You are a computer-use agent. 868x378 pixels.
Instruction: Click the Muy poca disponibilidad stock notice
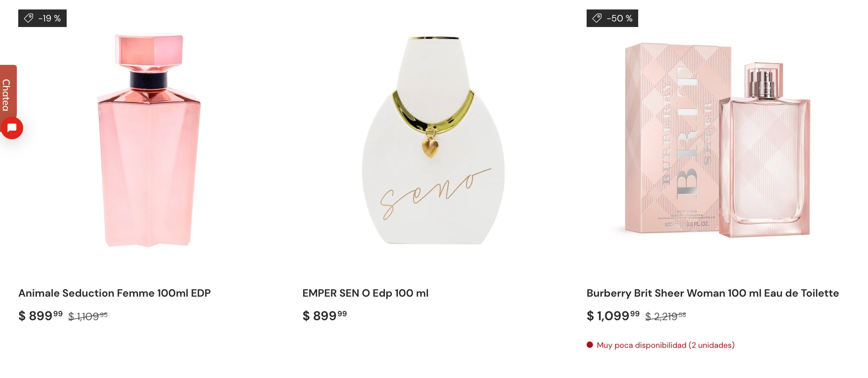click(665, 345)
